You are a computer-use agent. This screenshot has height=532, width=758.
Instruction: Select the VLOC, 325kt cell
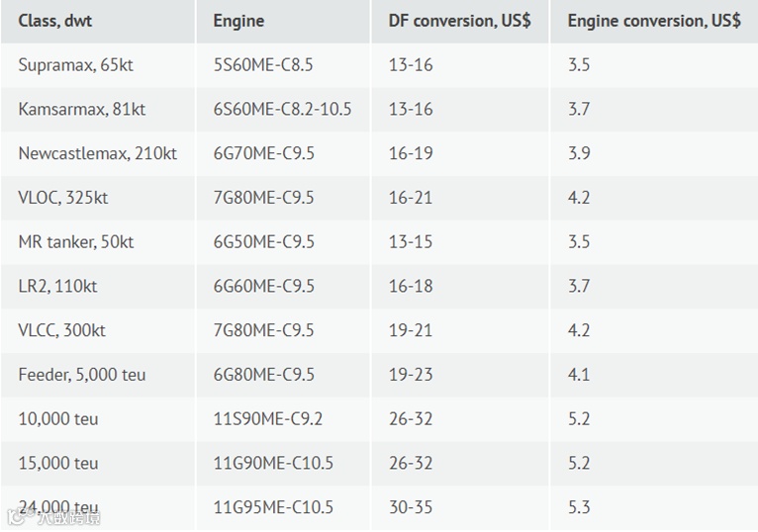click(x=62, y=198)
